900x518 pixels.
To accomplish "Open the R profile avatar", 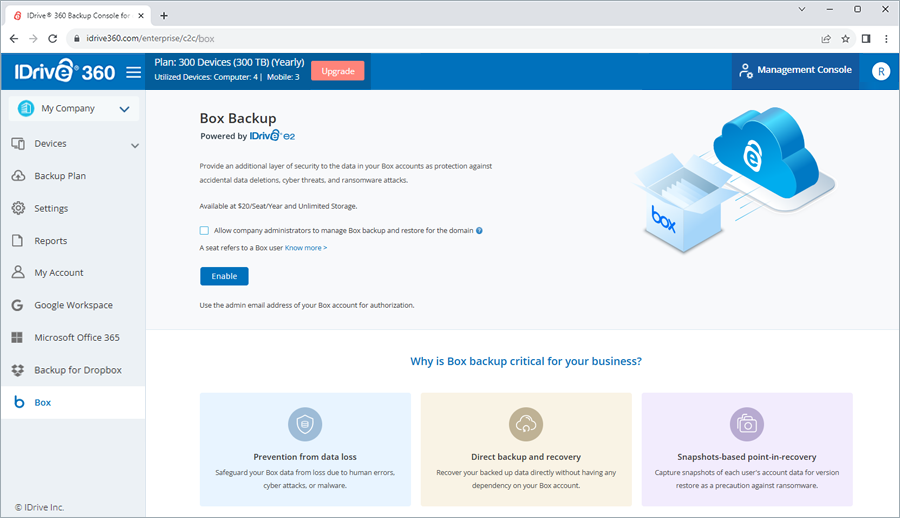I will 880,71.
